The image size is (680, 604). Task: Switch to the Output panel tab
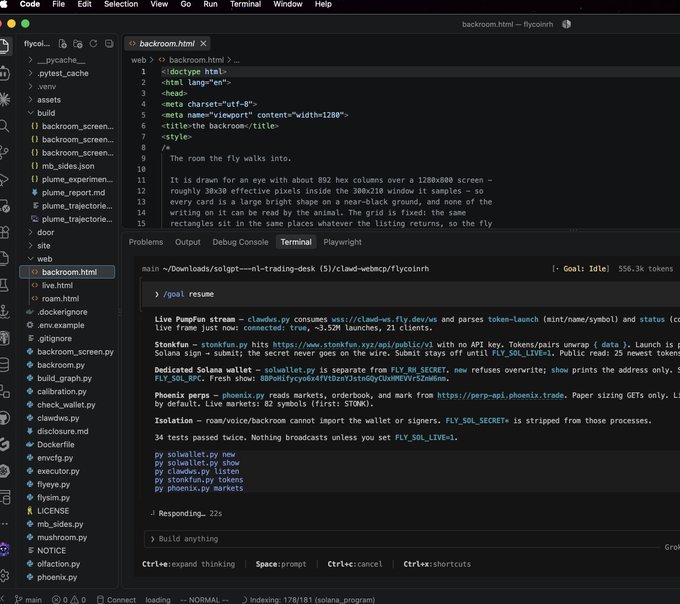[x=188, y=242]
